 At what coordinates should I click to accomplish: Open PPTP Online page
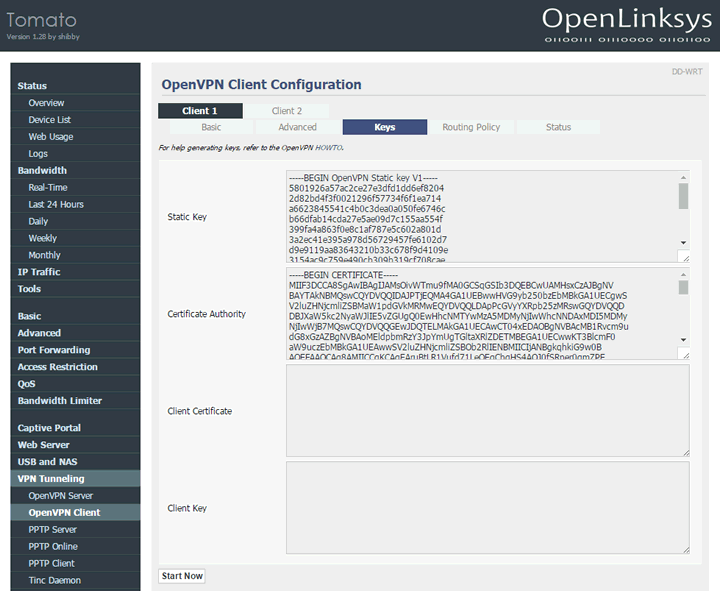click(75, 546)
